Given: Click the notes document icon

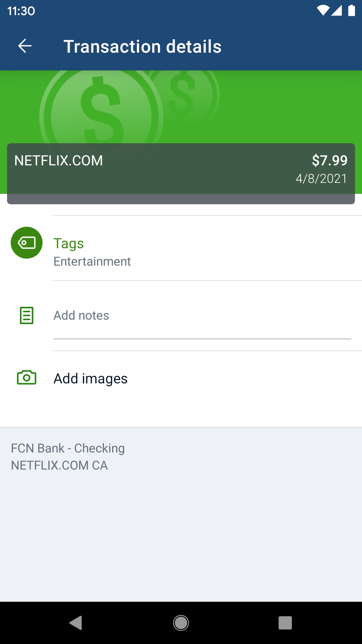Looking at the screenshot, I should (x=26, y=315).
